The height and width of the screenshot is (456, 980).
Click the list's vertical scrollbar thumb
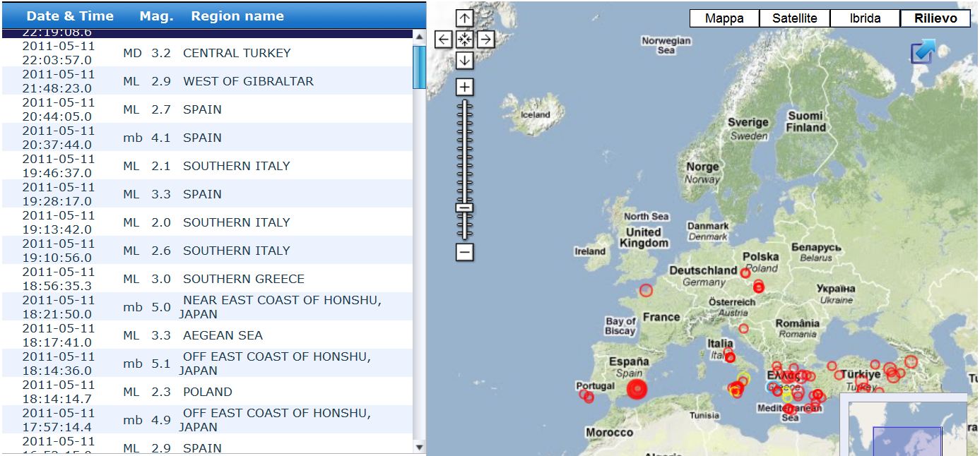(420, 66)
